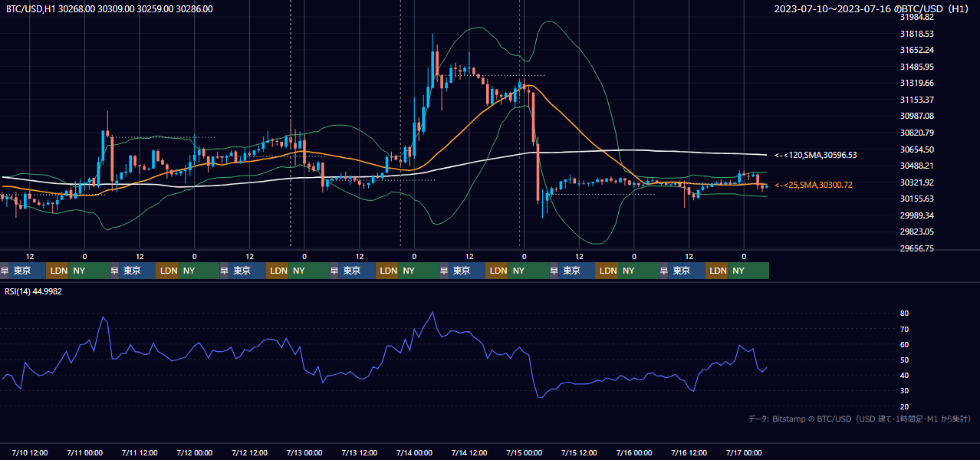The image size is (980, 460).
Task: Click RSI axis level 50
Action: 905,360
